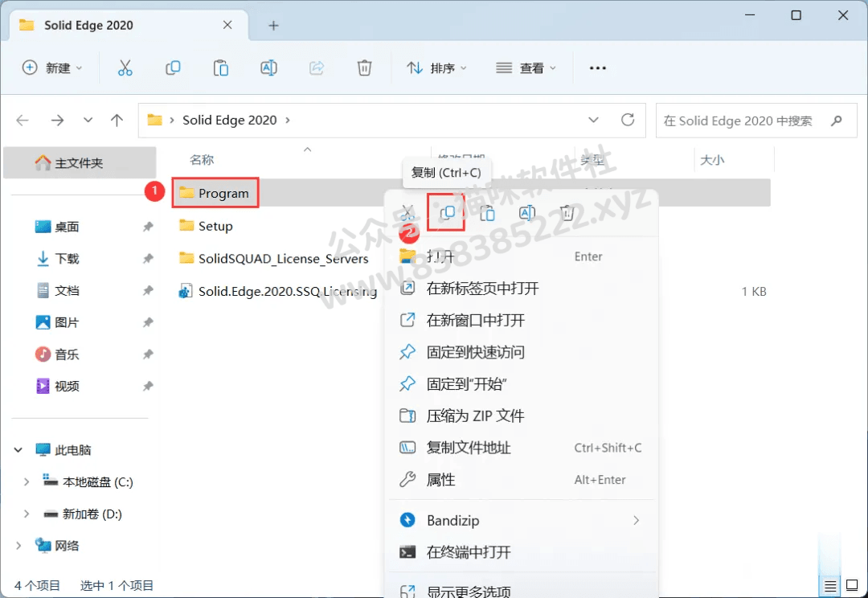Select 固定到"开始" menu entry
Image resolution: width=868 pixels, height=598 pixels.
pyautogui.click(x=521, y=383)
